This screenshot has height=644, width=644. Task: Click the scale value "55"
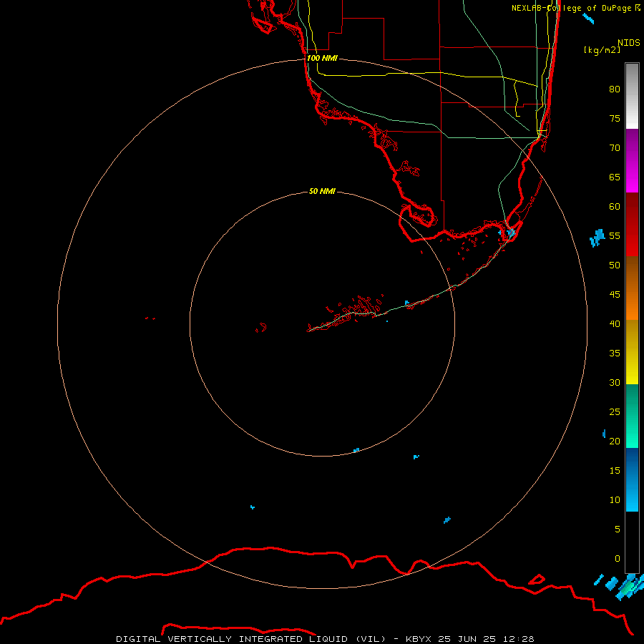point(615,235)
